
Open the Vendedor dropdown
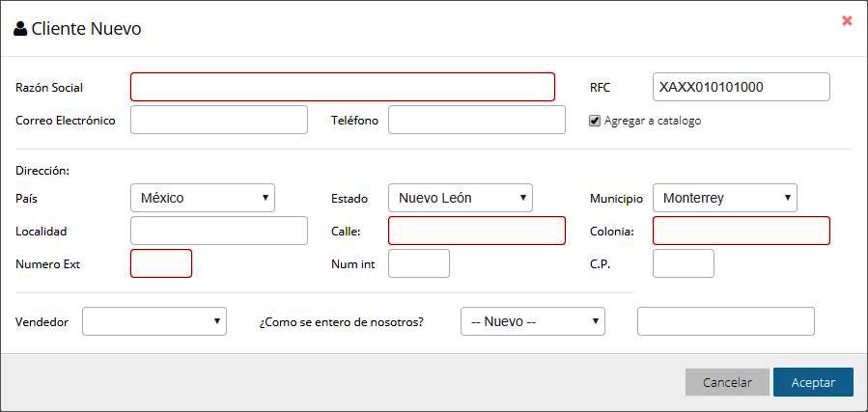154,321
